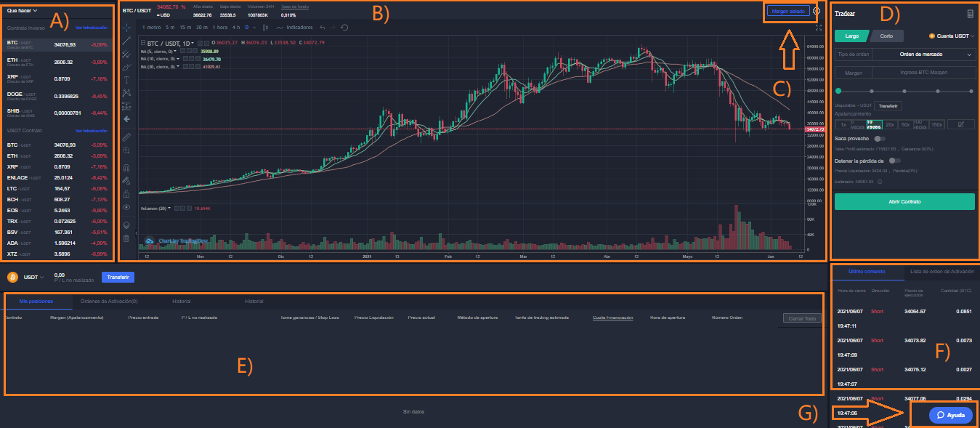Toggle the Detener la pérdida switch

tap(894, 161)
